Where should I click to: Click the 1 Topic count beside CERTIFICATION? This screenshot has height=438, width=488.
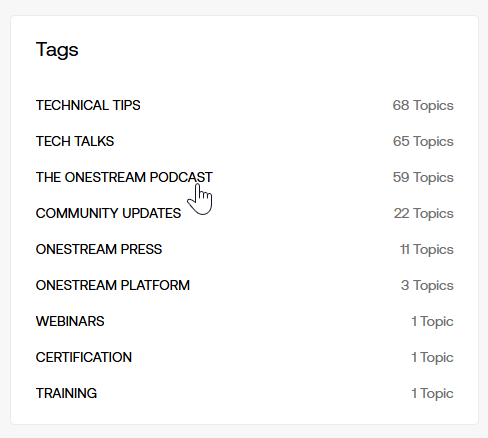[x=432, y=357]
